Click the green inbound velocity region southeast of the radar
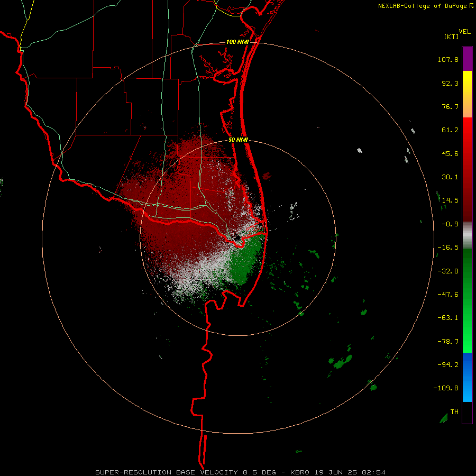Viewport: 476px width, 476px height. click(x=245, y=260)
